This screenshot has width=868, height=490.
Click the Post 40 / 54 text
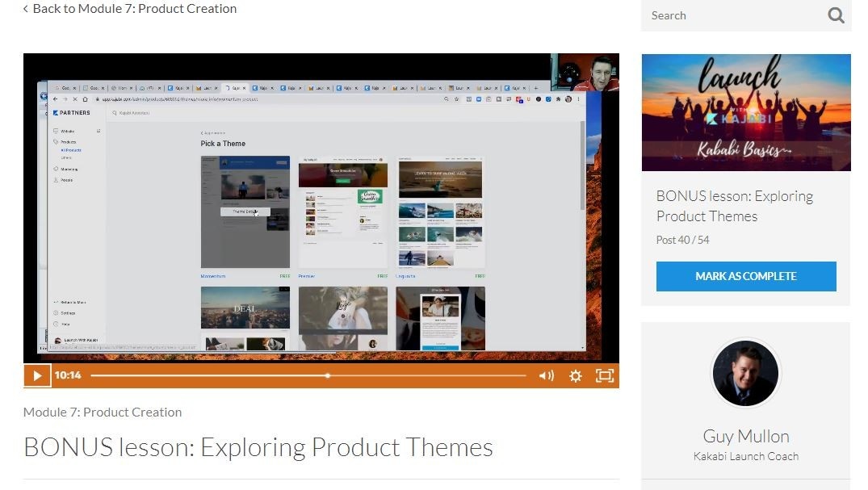682,240
